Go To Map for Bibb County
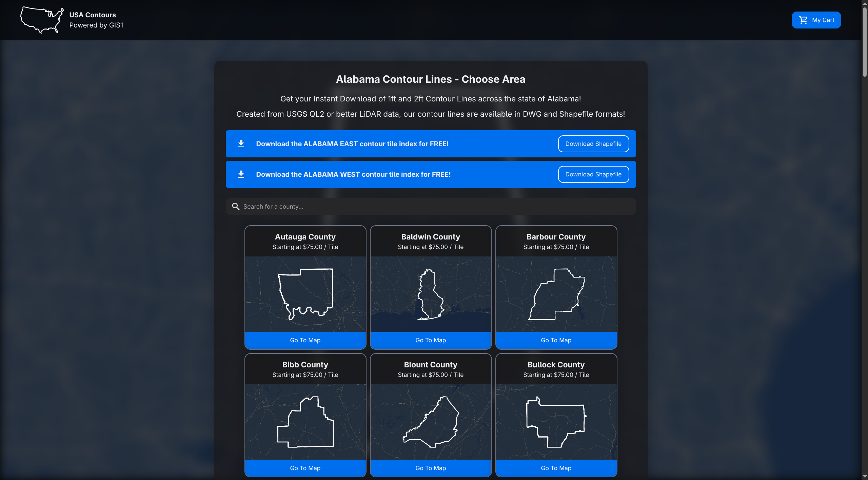This screenshot has height=480, width=868. tap(305, 468)
